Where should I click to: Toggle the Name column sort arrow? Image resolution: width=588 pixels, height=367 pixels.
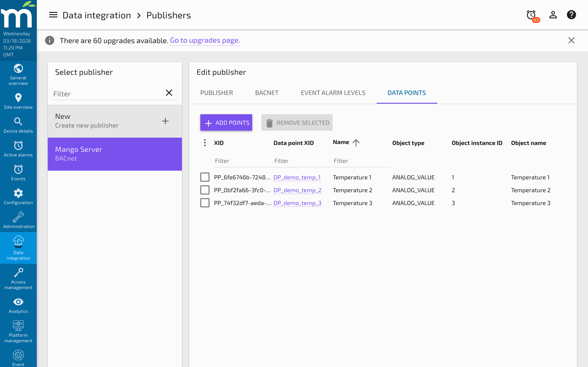click(x=356, y=143)
